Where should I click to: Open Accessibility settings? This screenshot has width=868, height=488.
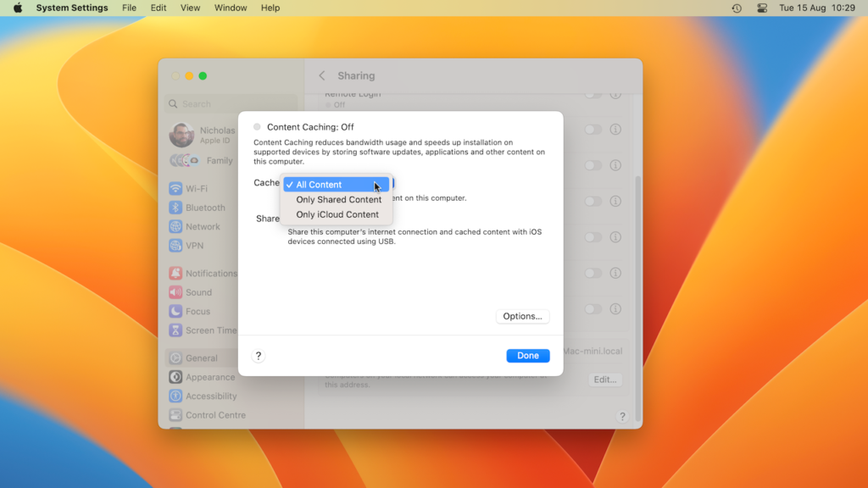point(210,396)
